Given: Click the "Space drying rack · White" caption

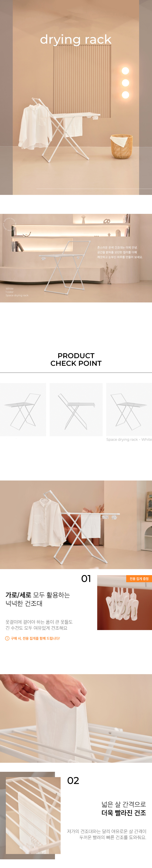Looking at the screenshot, I should click(x=129, y=439).
